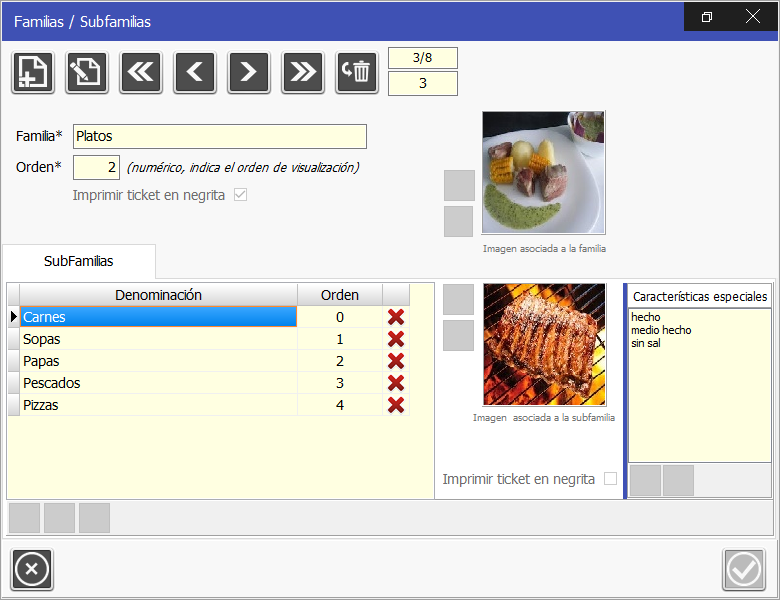This screenshot has width=780, height=600.
Task: Select 'sin sal' characteristic
Action: (x=646, y=343)
